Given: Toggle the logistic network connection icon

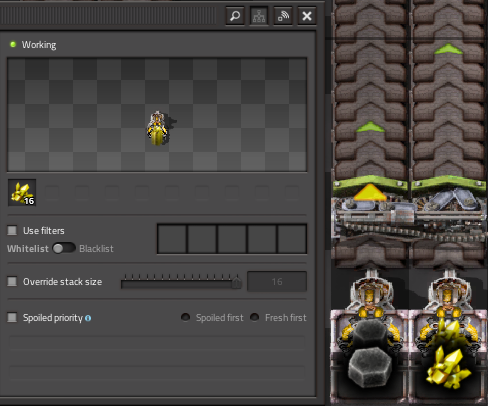Looking at the screenshot, I should (x=259, y=16).
